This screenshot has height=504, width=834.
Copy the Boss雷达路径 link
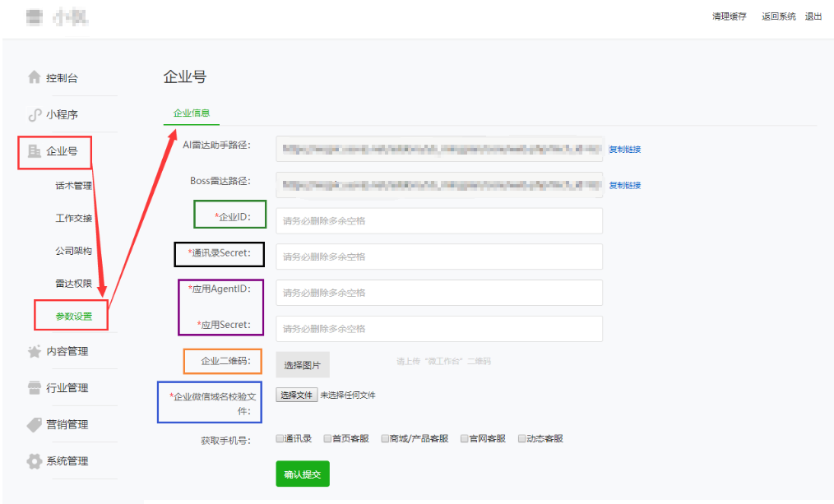625,186
